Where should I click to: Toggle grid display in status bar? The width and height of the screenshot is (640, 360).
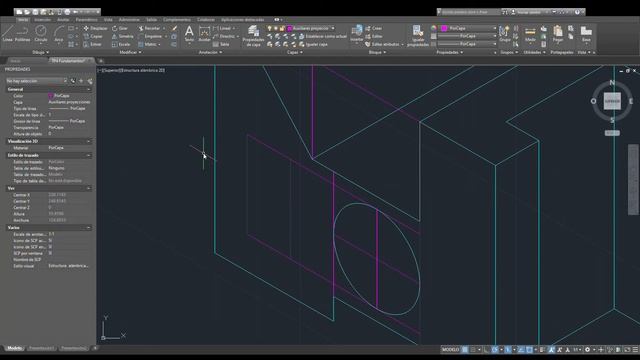coord(465,350)
